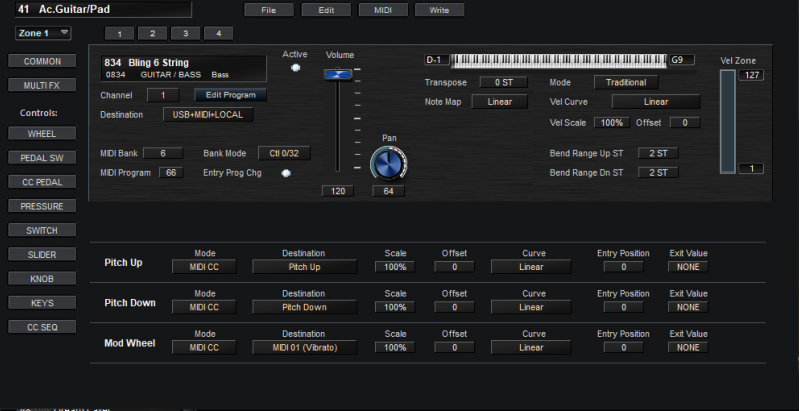
Task: Open the File menu
Action: pos(269,10)
